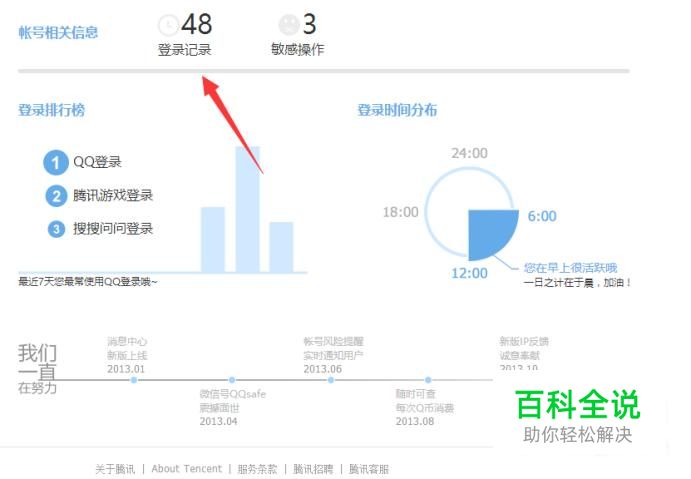Open the About Tencent footer link

tap(187, 469)
